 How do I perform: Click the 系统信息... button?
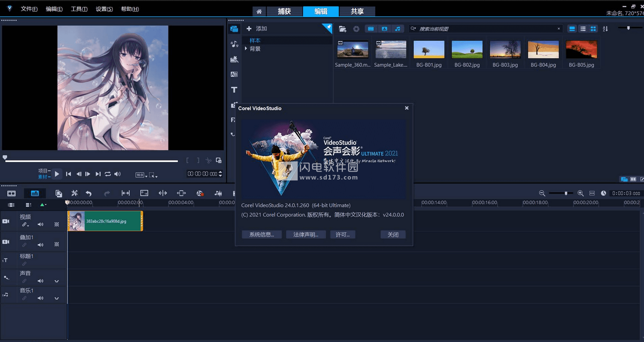(x=262, y=235)
